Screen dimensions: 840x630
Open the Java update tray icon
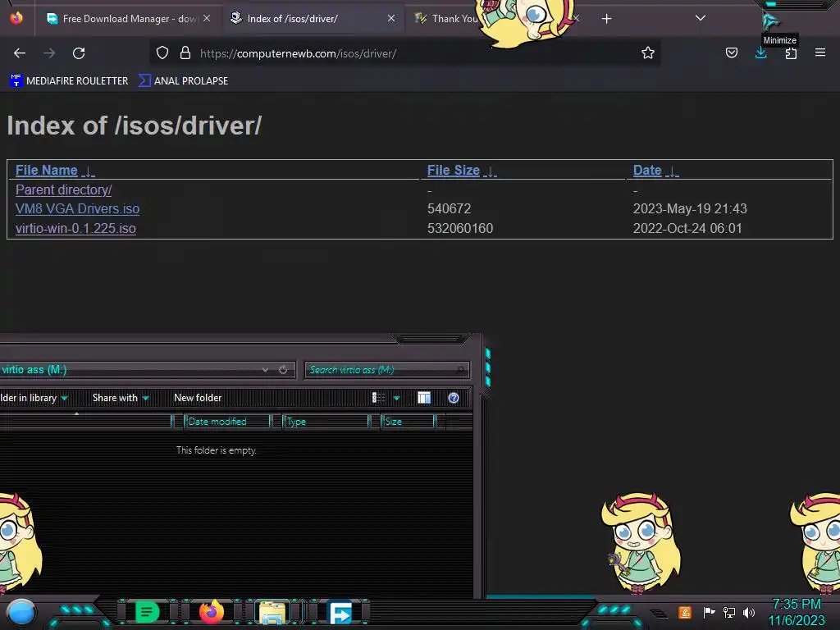pyautogui.click(x=685, y=612)
